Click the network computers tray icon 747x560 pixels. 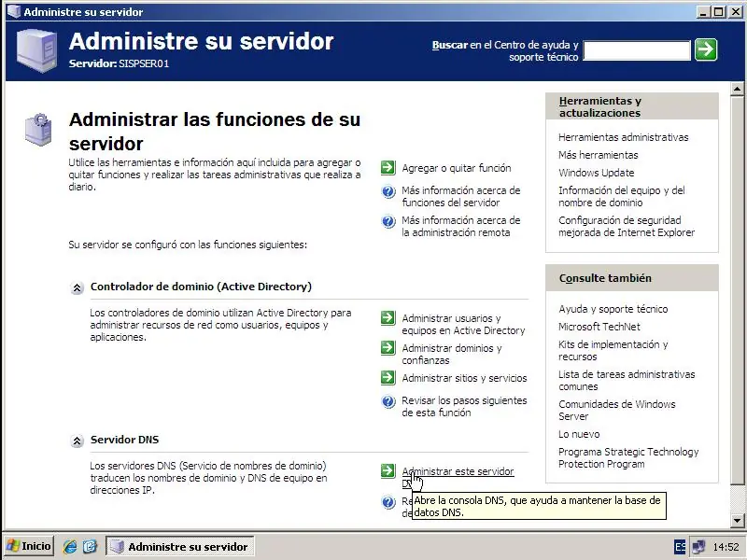[x=698, y=547]
